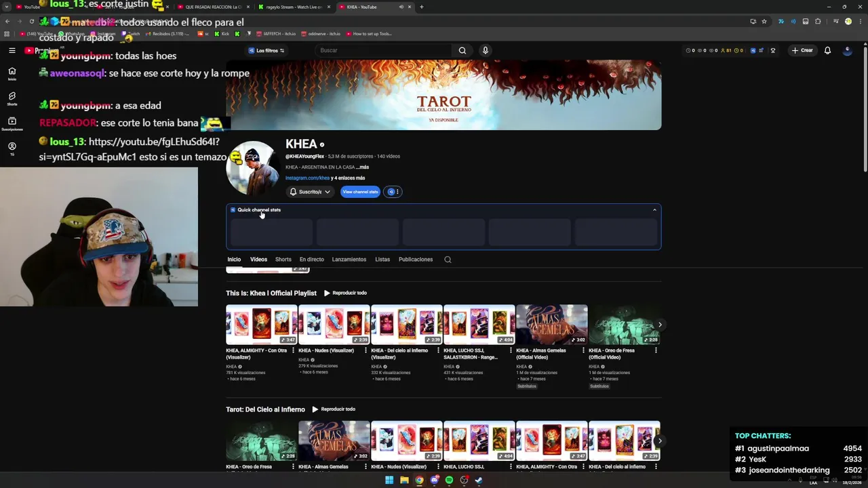The image size is (868, 488).
Task: Click the View channel stats button
Action: [x=360, y=192]
